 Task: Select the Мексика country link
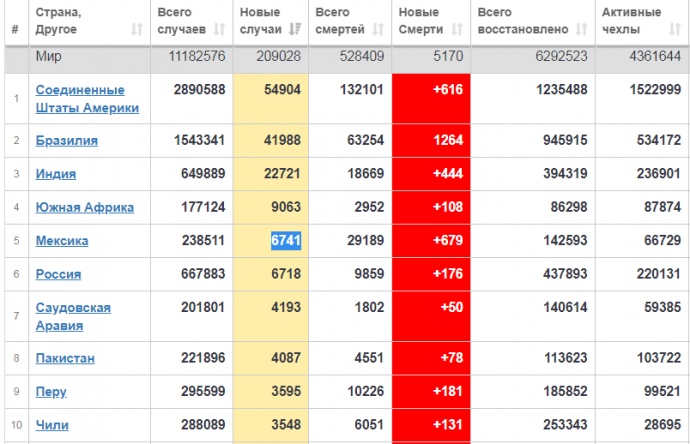pos(62,241)
